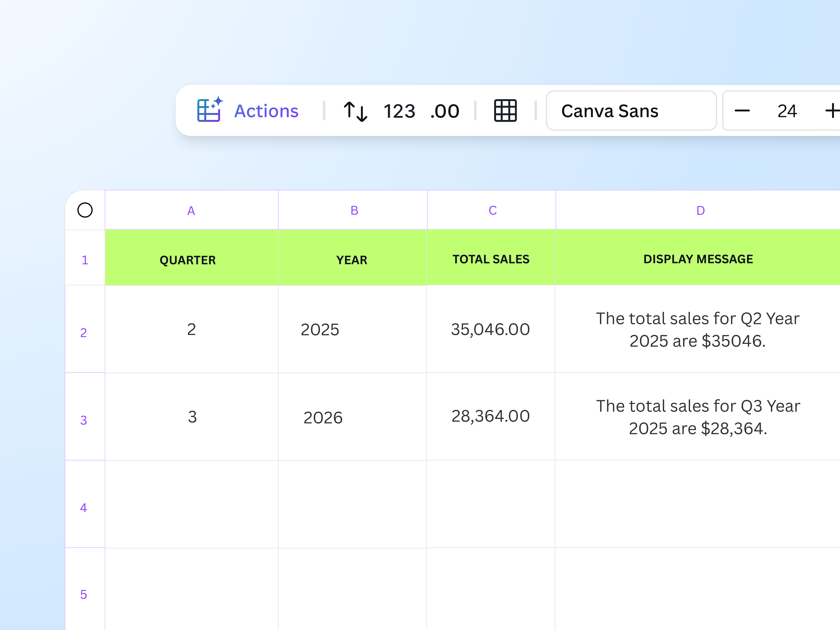Select column C header
Image resolution: width=840 pixels, height=630 pixels.
click(x=491, y=210)
